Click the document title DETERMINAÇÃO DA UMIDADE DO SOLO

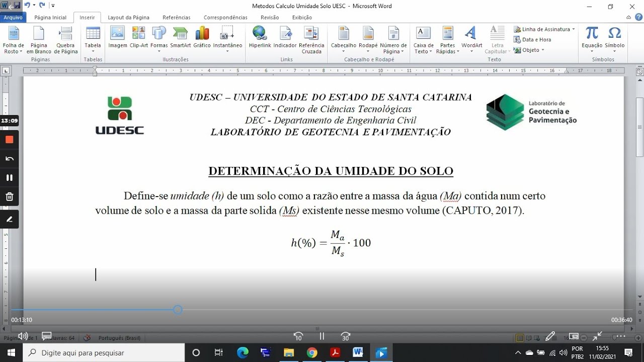(331, 171)
